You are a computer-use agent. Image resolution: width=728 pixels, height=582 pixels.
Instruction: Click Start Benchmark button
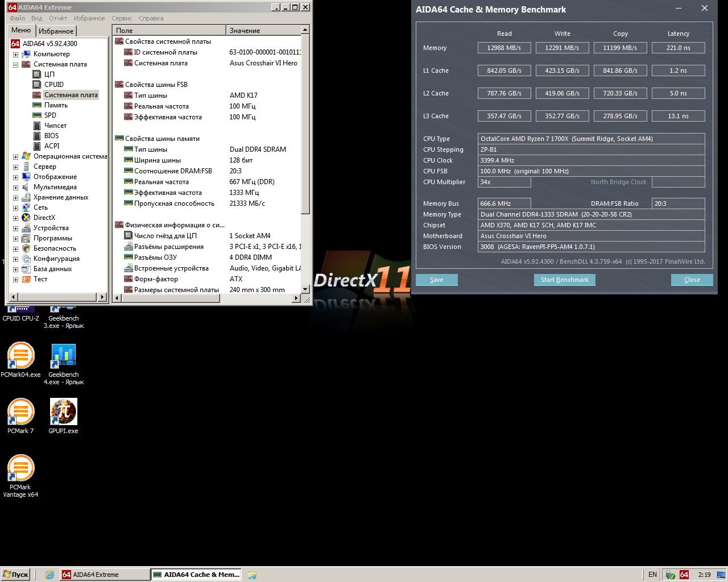(565, 280)
